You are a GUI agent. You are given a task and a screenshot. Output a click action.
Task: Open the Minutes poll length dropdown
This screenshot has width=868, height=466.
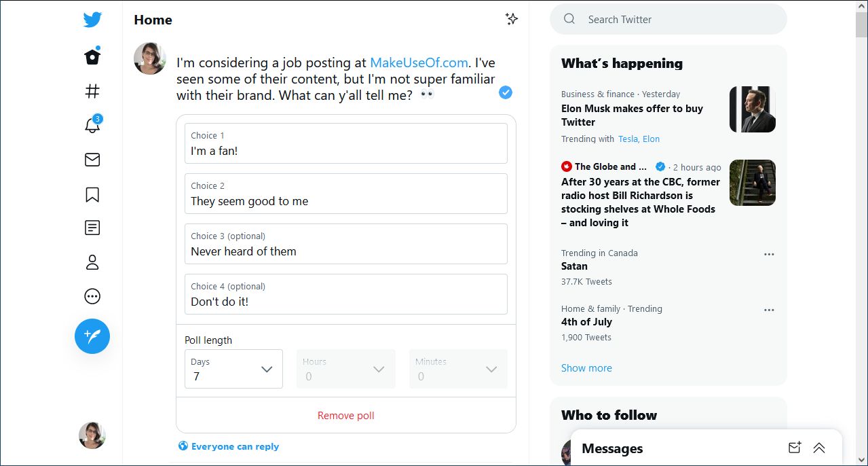pos(458,369)
